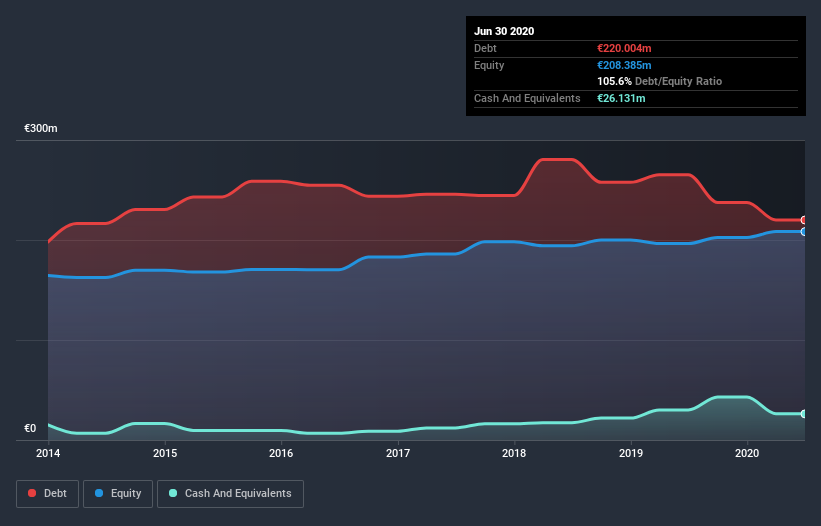Click the €26.131m cash value
Screen dimensions: 821x526
tap(621, 98)
